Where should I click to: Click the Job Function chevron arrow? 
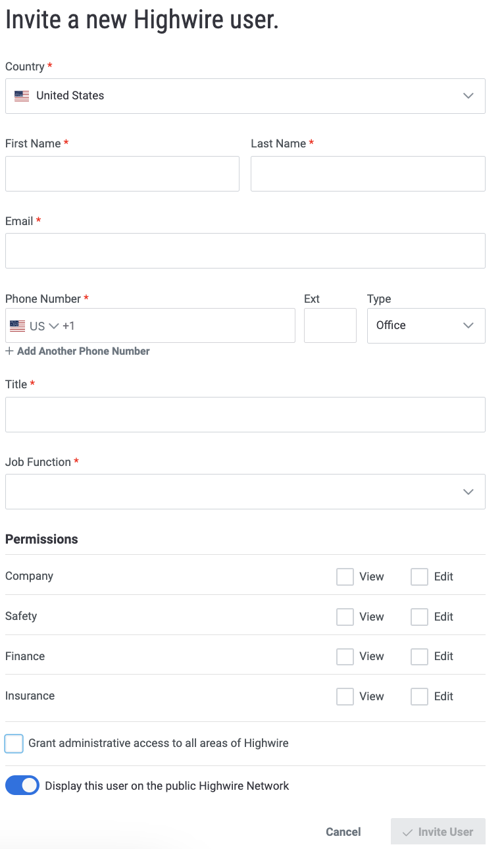coord(468,492)
